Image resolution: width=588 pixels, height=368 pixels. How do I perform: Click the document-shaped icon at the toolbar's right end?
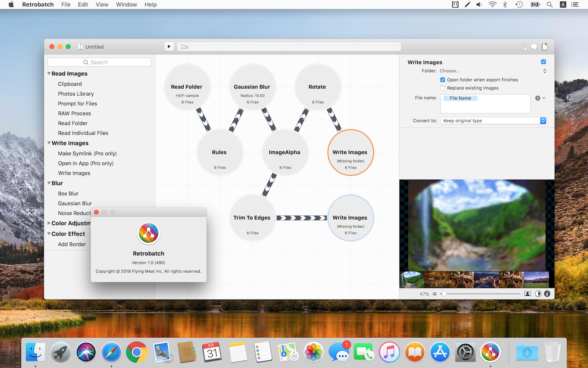tap(545, 47)
